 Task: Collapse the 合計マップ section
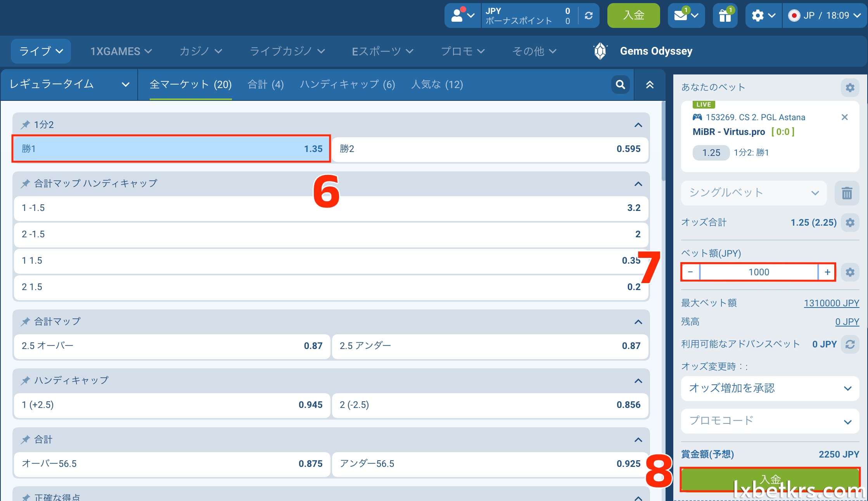coord(638,322)
